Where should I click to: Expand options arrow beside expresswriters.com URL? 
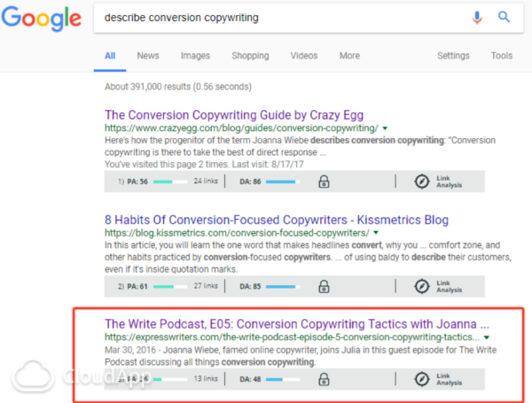[487, 337]
